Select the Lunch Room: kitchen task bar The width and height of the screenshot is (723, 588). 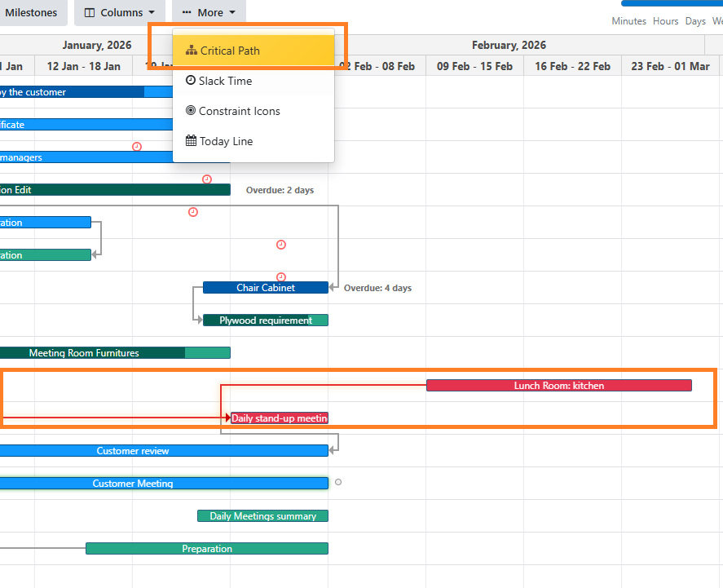tap(558, 386)
